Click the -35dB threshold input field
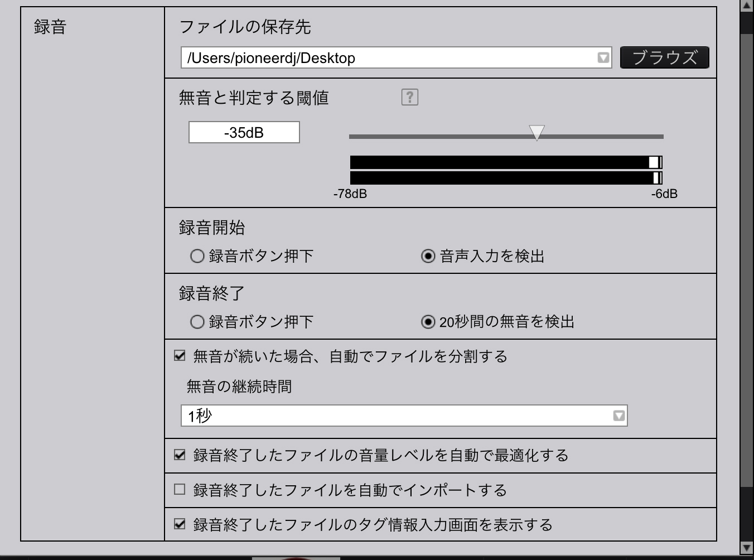 244,133
